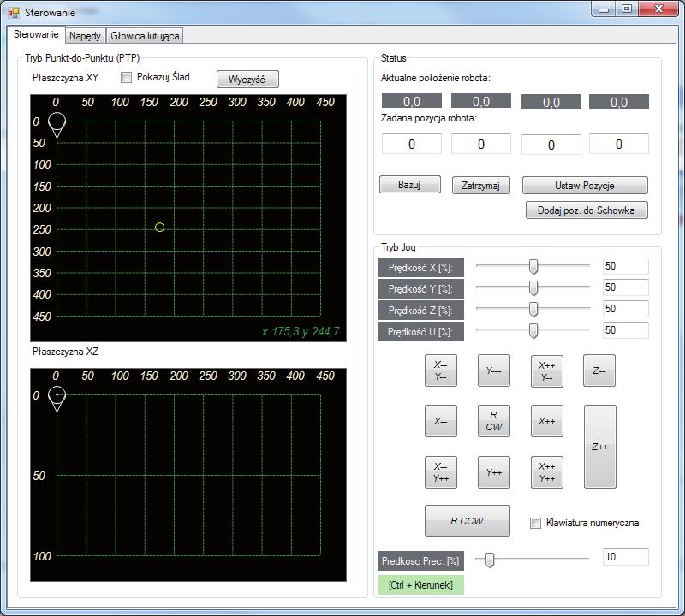The height and width of the screenshot is (616, 685).
Task: Rotate counter-clockwise with R CCW button
Action: click(467, 521)
